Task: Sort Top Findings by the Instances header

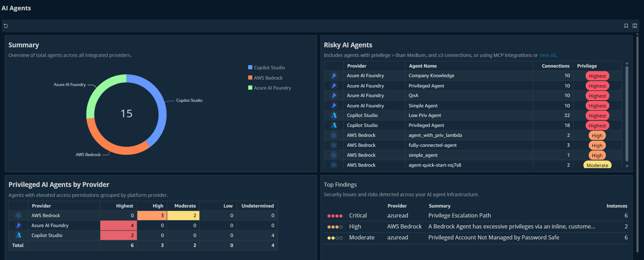Action: tap(617, 206)
